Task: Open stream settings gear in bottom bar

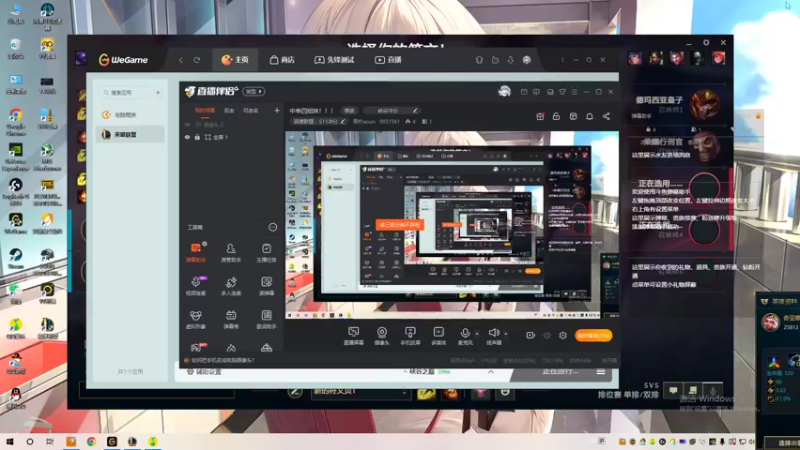Action: [x=563, y=335]
